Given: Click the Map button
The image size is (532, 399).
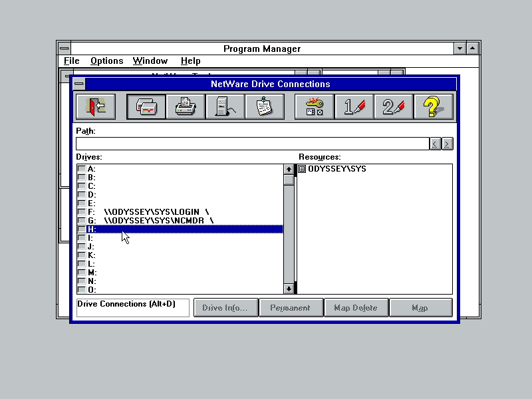Looking at the screenshot, I should (x=421, y=308).
